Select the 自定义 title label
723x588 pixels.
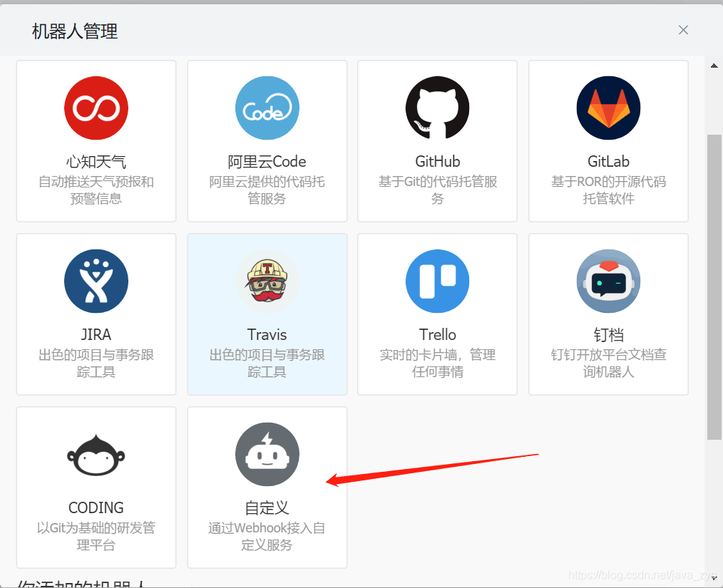coord(267,507)
